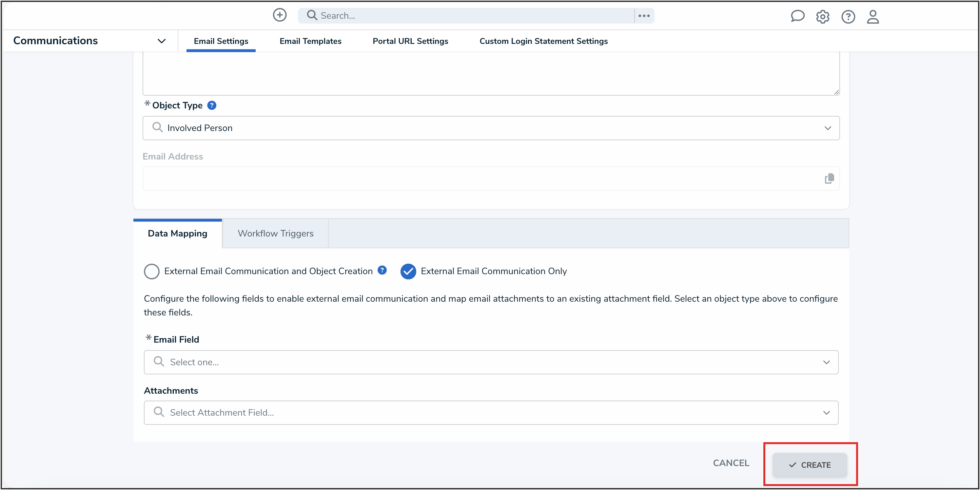
Task: Select External Email Communication and Object Creation radio
Action: (152, 272)
